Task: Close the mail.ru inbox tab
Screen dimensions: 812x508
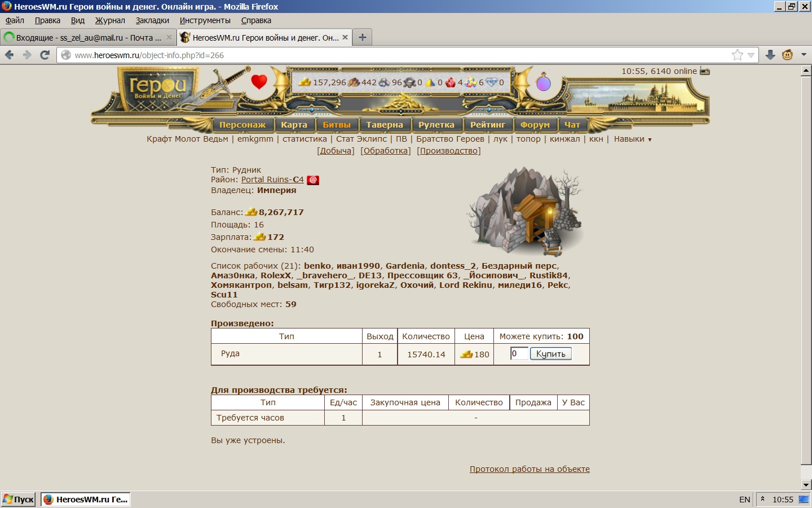Action: tap(169, 37)
